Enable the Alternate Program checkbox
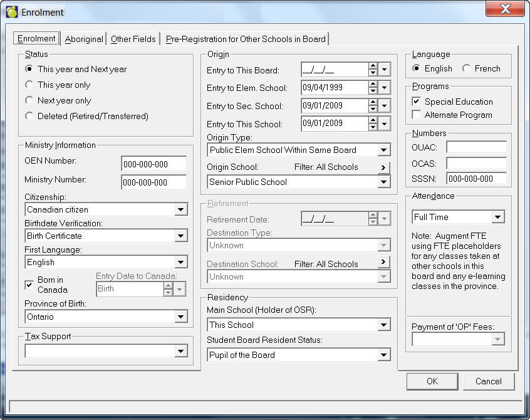The width and height of the screenshot is (530, 420). pyautogui.click(x=417, y=115)
